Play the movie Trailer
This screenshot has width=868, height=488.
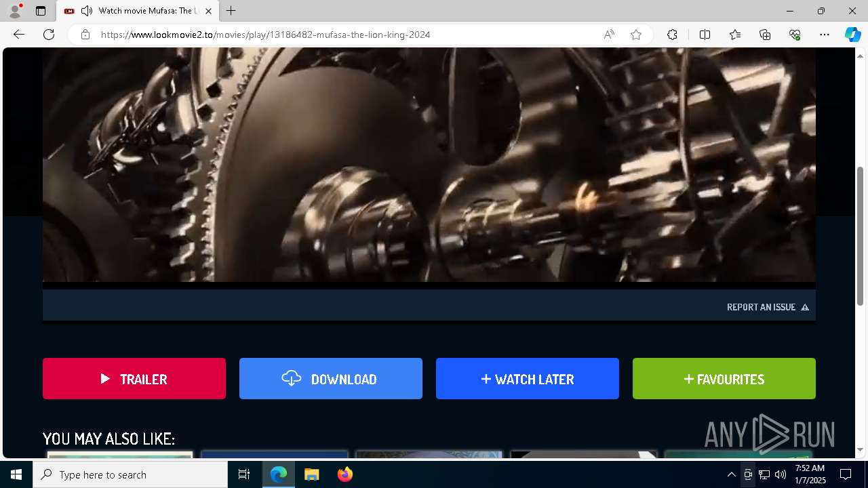[x=134, y=379]
